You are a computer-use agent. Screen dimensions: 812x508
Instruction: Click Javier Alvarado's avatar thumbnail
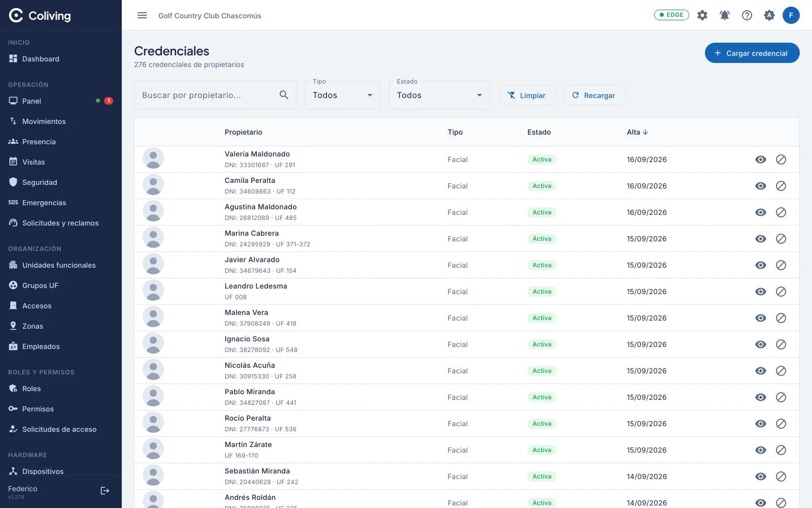153,264
